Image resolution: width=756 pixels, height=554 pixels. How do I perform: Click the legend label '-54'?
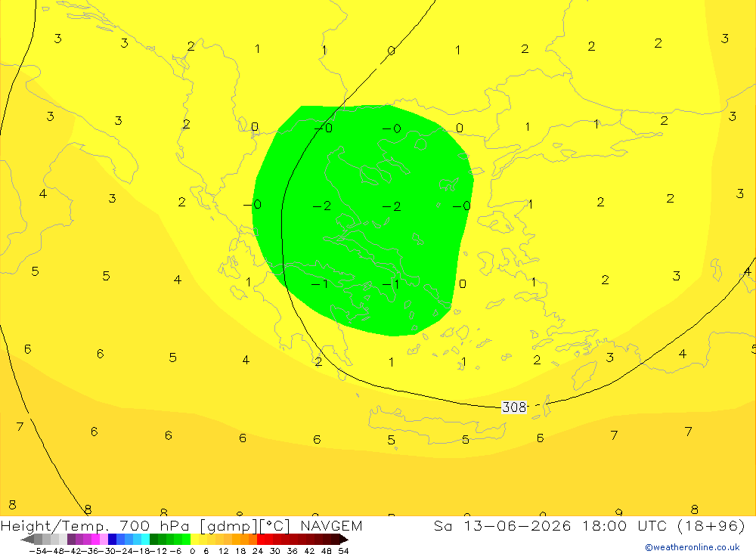click(38, 551)
